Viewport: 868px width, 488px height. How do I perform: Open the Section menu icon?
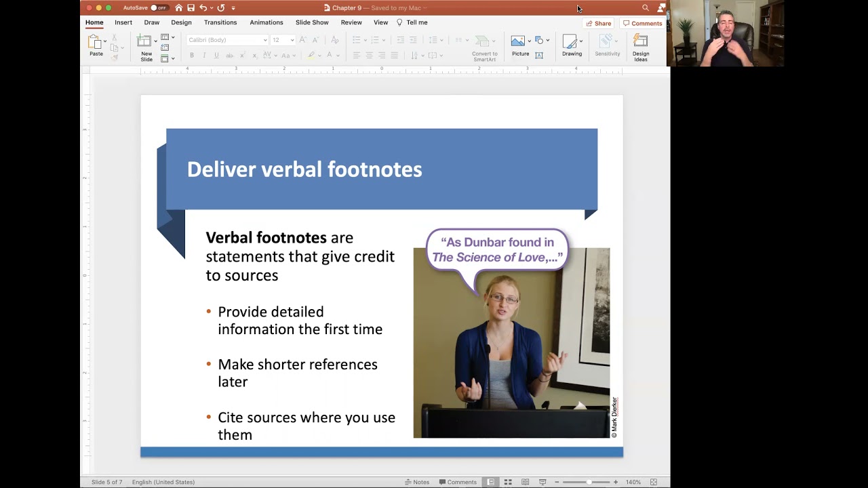coord(165,59)
